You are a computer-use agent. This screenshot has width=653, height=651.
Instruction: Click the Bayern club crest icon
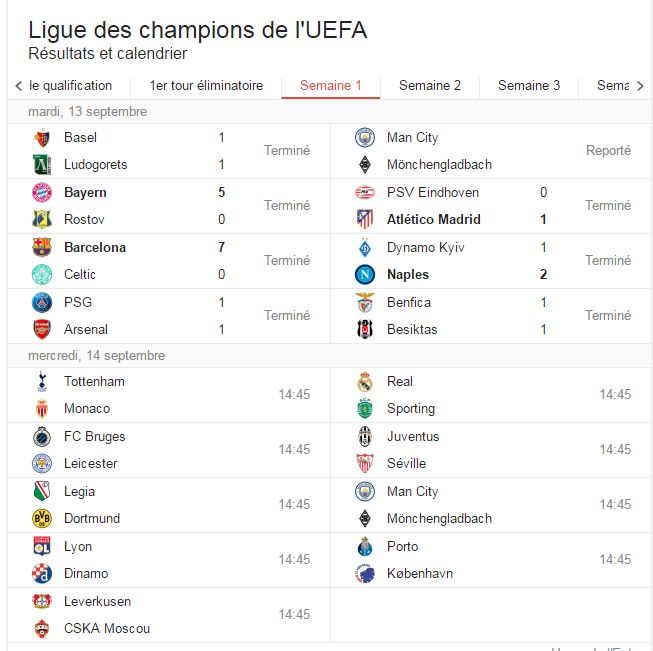[x=41, y=192]
